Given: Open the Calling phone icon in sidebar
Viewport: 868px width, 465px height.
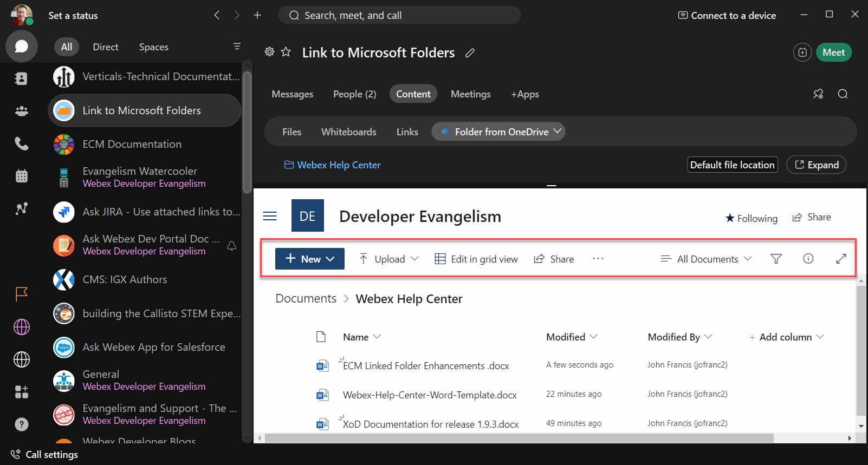Looking at the screenshot, I should [x=21, y=143].
